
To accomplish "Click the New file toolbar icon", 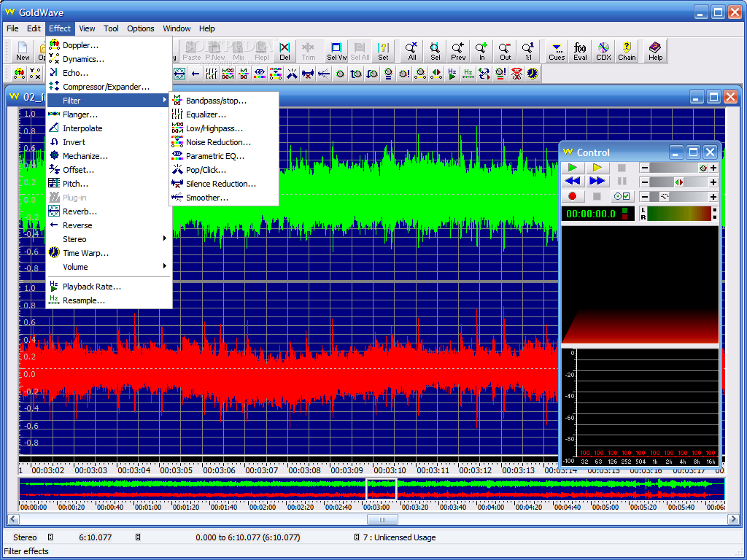I will 23,51.
